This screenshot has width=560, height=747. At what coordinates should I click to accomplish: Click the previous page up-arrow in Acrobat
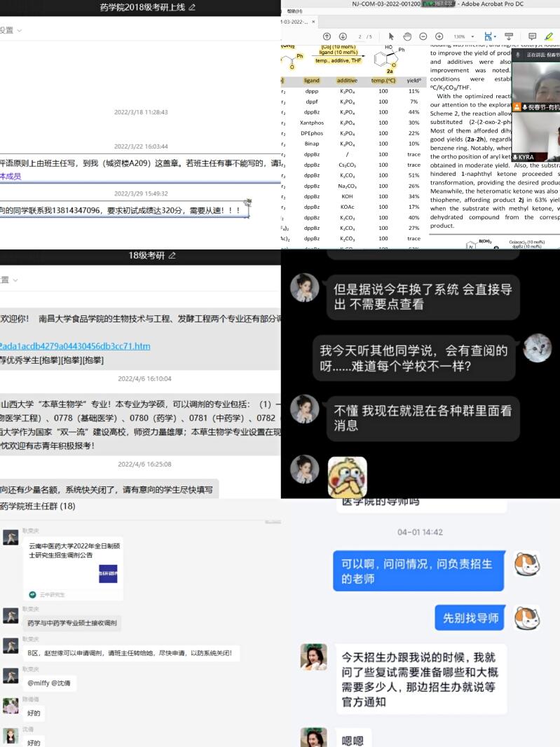coord(327,36)
